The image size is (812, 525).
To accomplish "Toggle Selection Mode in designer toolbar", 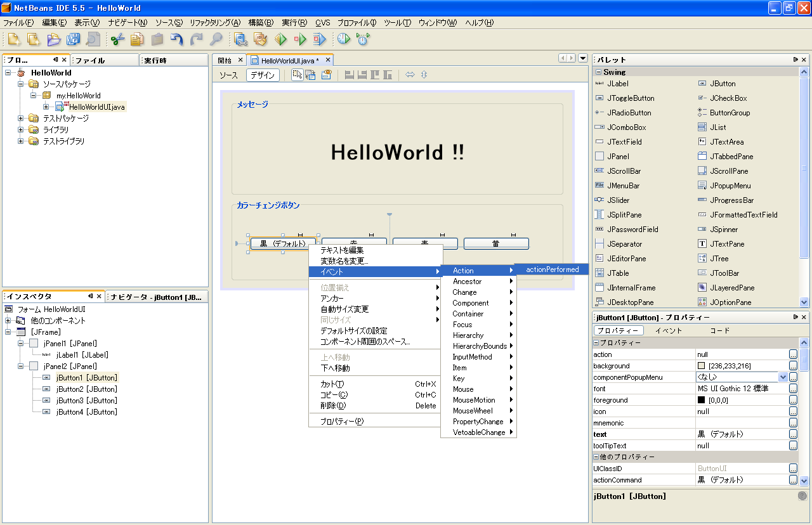I will pos(297,75).
